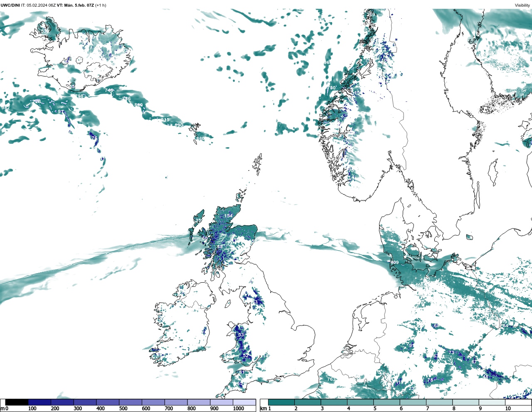Click the '409' value over Denmark

pyautogui.click(x=394, y=262)
